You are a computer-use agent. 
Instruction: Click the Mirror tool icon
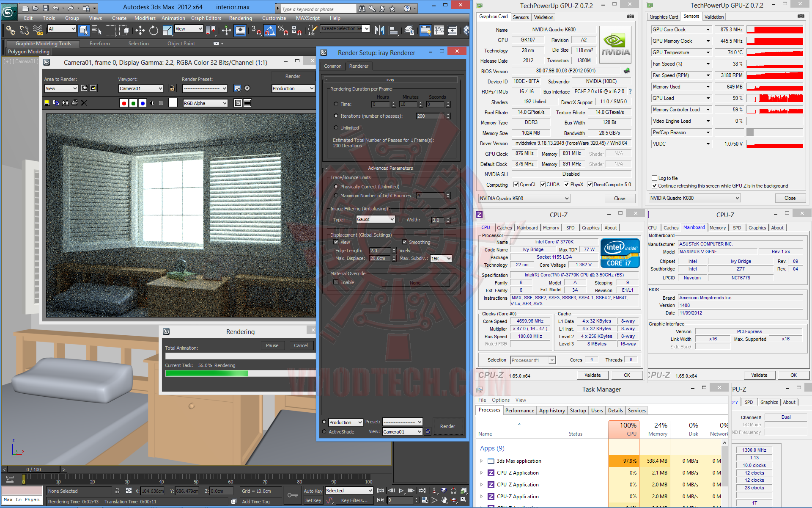[x=379, y=30]
